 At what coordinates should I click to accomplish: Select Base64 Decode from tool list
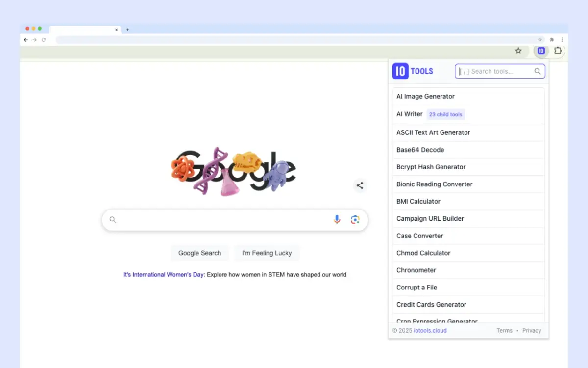pyautogui.click(x=420, y=150)
